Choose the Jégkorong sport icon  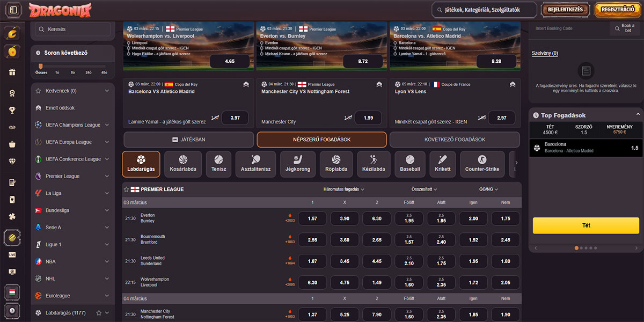[x=297, y=164]
